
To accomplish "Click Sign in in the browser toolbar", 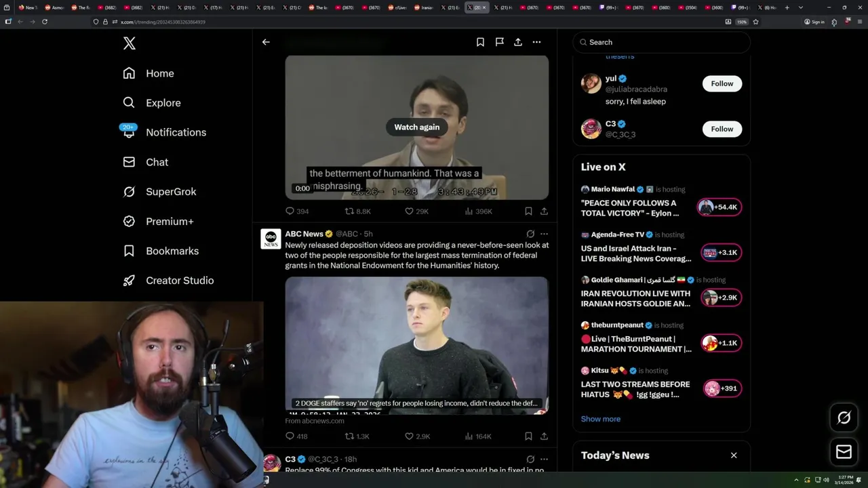I will (x=814, y=22).
